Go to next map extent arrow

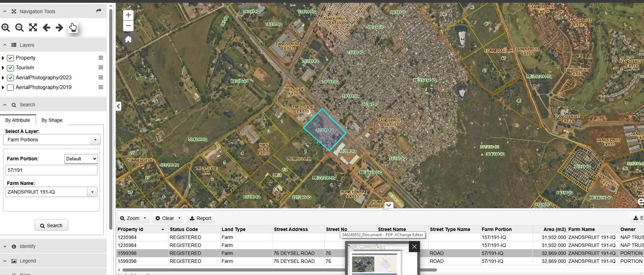(59, 27)
